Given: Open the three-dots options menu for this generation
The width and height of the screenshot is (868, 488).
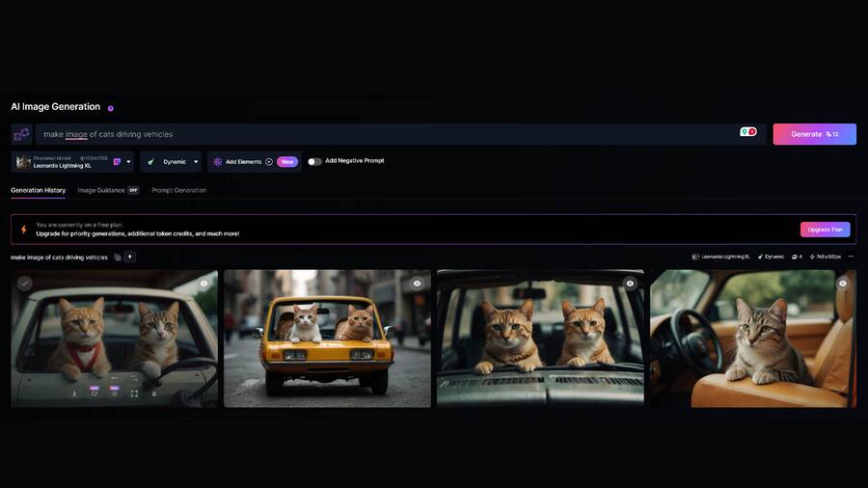Looking at the screenshot, I should 850,257.
